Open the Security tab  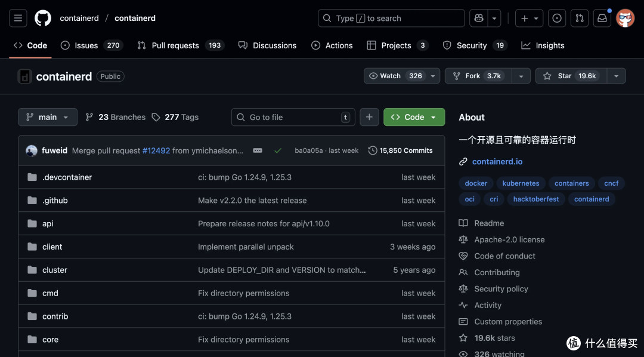coord(475,45)
